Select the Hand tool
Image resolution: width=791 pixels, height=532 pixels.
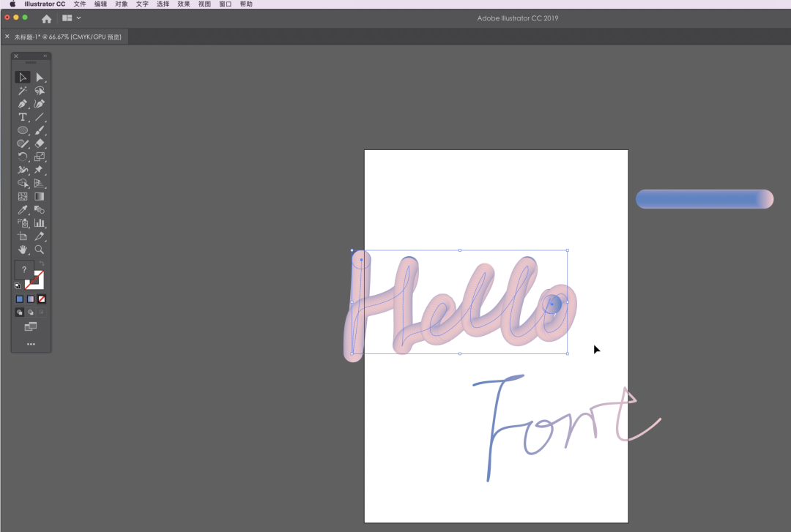[23, 250]
